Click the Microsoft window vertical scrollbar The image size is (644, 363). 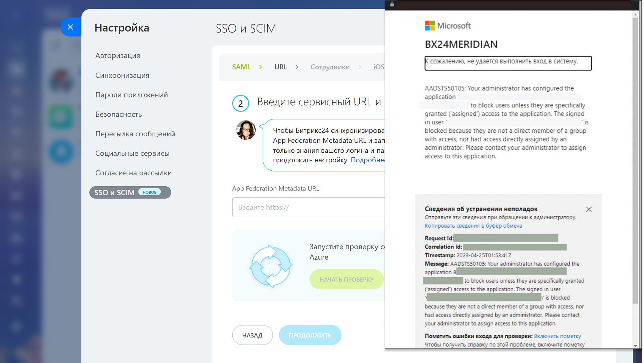pyautogui.click(x=635, y=160)
